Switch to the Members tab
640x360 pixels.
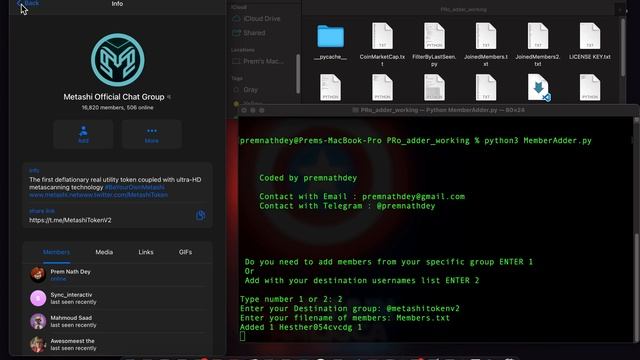[56, 252]
